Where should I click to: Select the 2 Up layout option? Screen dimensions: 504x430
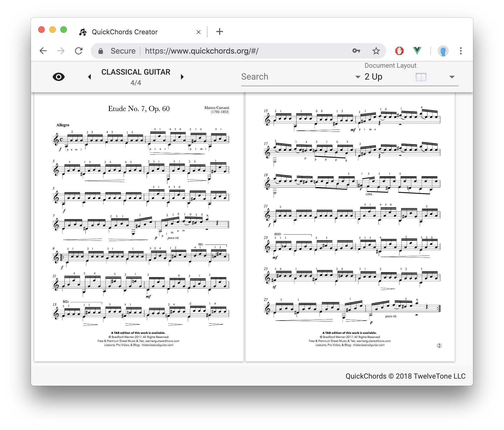coord(373,77)
